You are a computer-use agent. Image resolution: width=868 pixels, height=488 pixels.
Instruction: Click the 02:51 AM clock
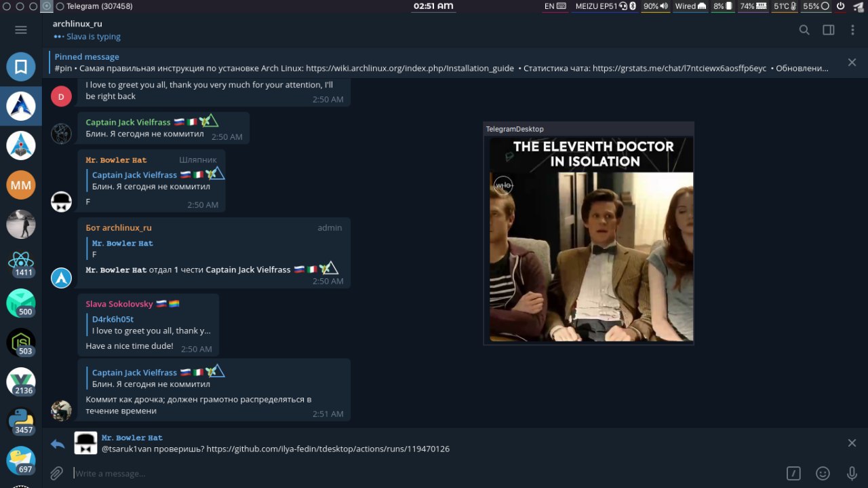[433, 6]
